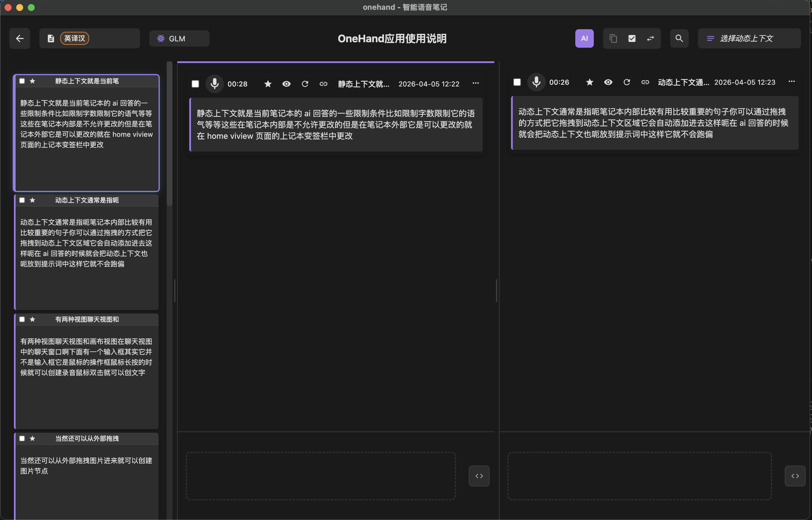Play the 00:28 recording via microphone icon
The height and width of the screenshot is (520, 812).
point(214,84)
